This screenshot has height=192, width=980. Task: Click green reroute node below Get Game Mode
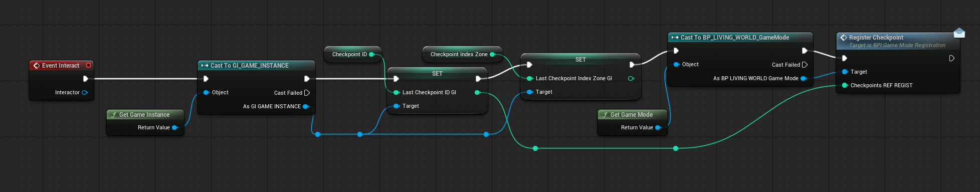[x=676, y=148]
